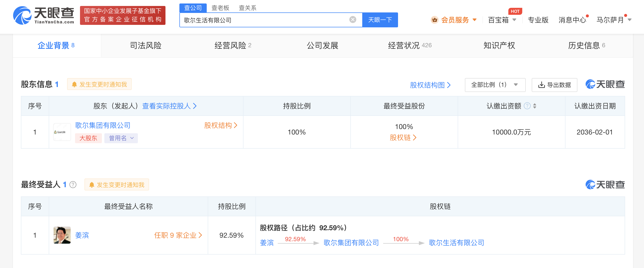
Task: Open 消息中心 in the header
Action: pyautogui.click(x=572, y=20)
